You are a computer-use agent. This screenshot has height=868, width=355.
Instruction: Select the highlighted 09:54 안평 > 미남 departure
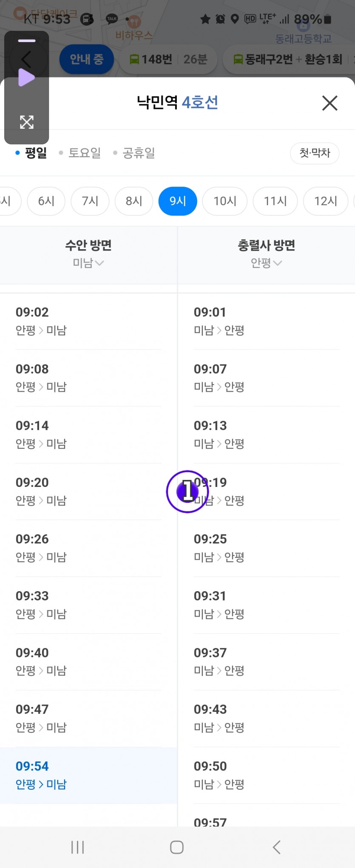click(x=88, y=775)
